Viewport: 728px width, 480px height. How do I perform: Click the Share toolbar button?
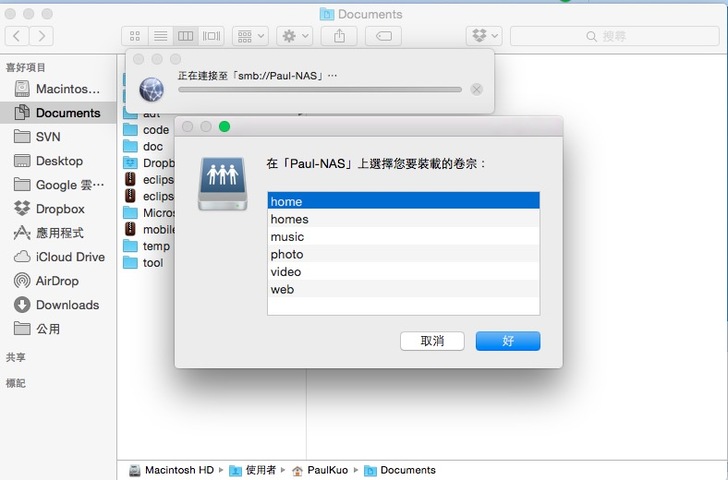[339, 36]
